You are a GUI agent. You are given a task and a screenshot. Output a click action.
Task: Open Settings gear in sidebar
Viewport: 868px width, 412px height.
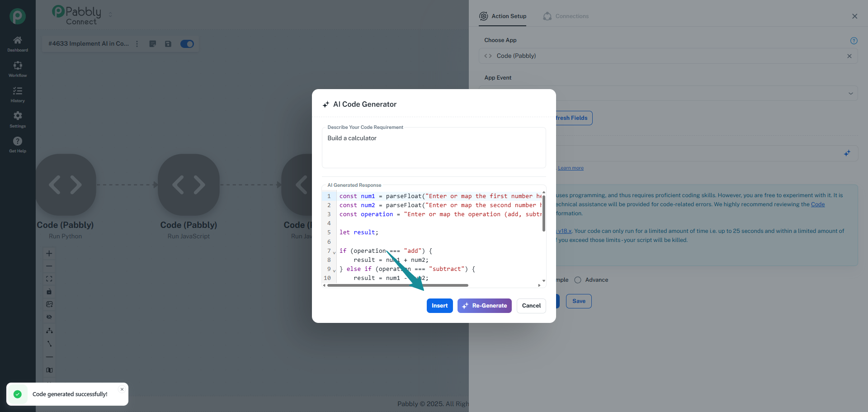[18, 120]
